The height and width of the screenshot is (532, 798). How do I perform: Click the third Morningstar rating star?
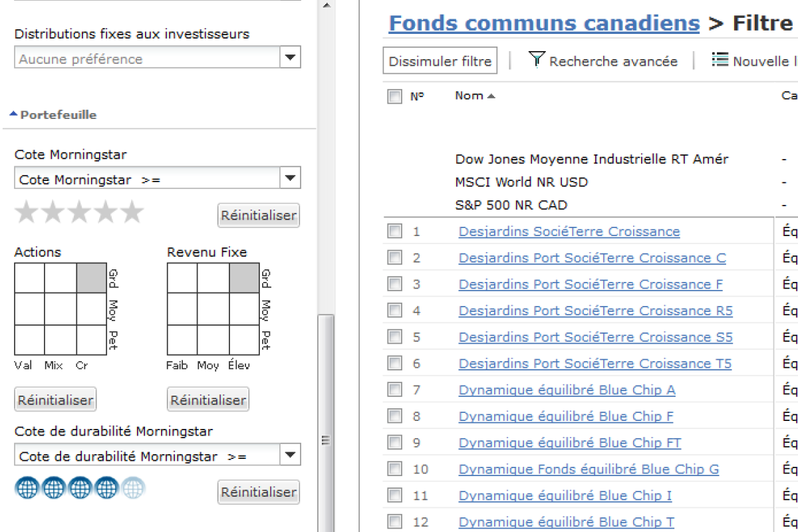click(79, 213)
